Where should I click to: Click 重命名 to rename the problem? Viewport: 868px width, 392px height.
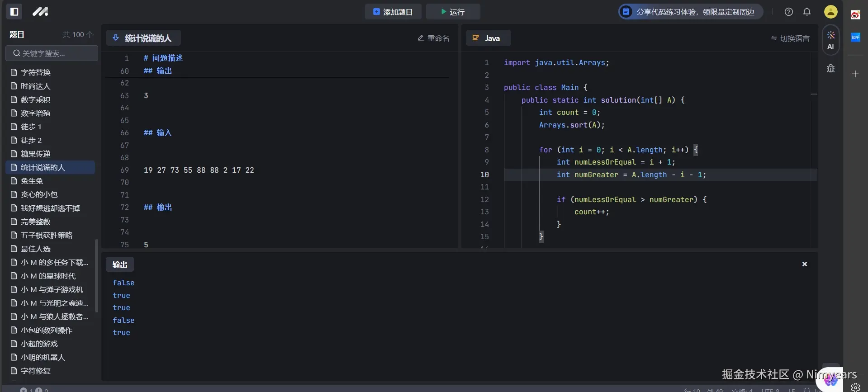[x=433, y=38]
